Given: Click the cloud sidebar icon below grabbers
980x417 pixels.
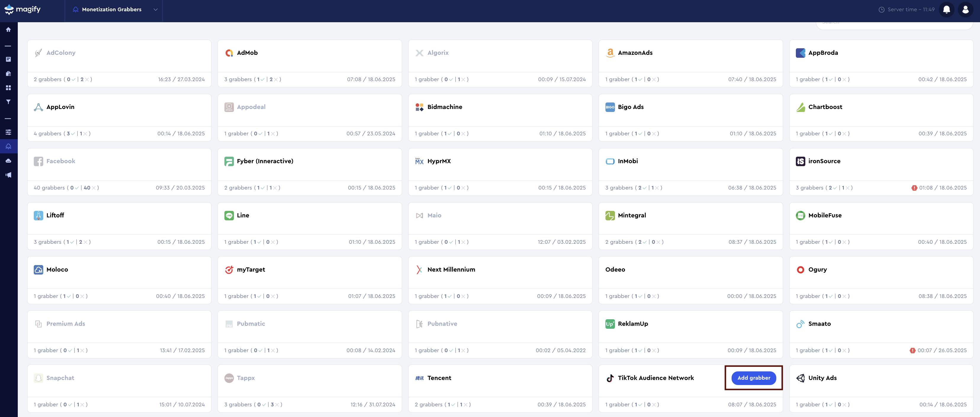Looking at the screenshot, I should [8, 161].
